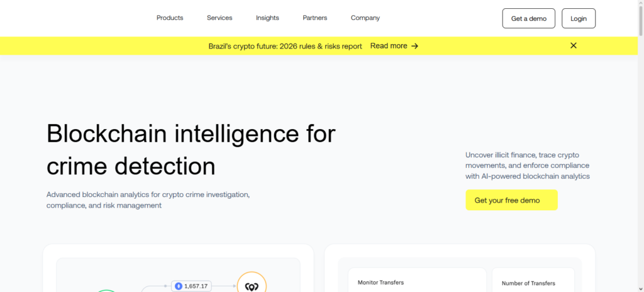Open the Partners menu
The height and width of the screenshot is (292, 644).
click(314, 18)
